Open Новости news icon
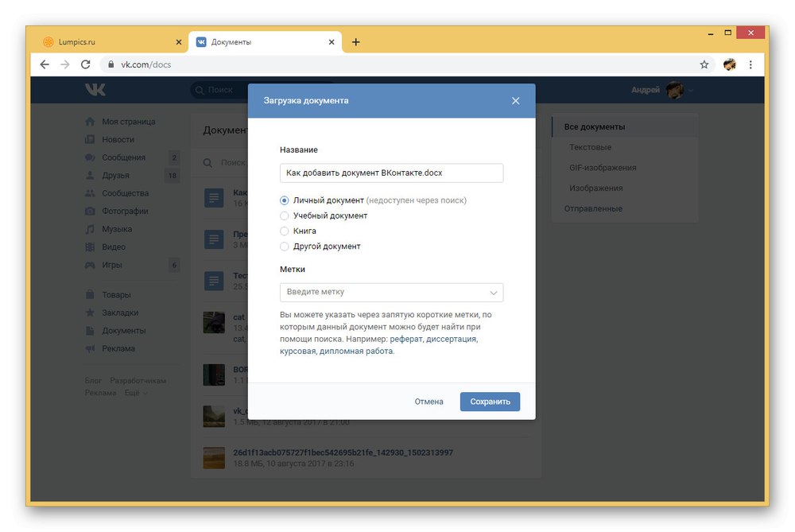The width and height of the screenshot is (795, 532). (x=90, y=139)
